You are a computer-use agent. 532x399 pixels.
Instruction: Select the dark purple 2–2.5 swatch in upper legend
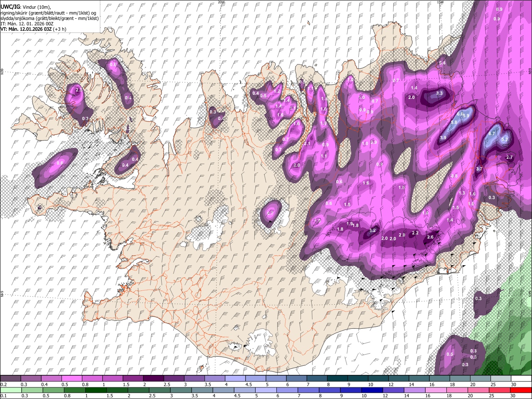point(153,378)
